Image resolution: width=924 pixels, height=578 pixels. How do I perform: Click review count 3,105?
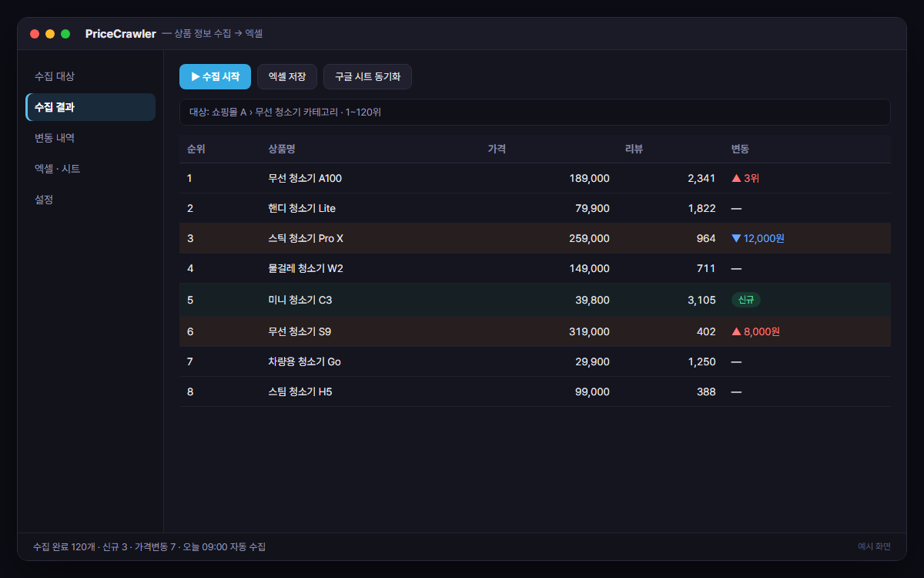701,300
